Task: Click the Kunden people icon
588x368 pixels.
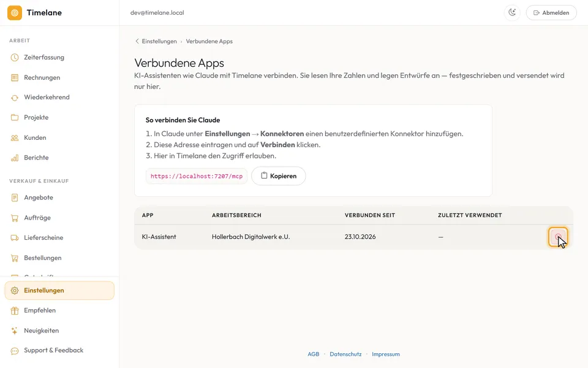Action: coord(15,138)
